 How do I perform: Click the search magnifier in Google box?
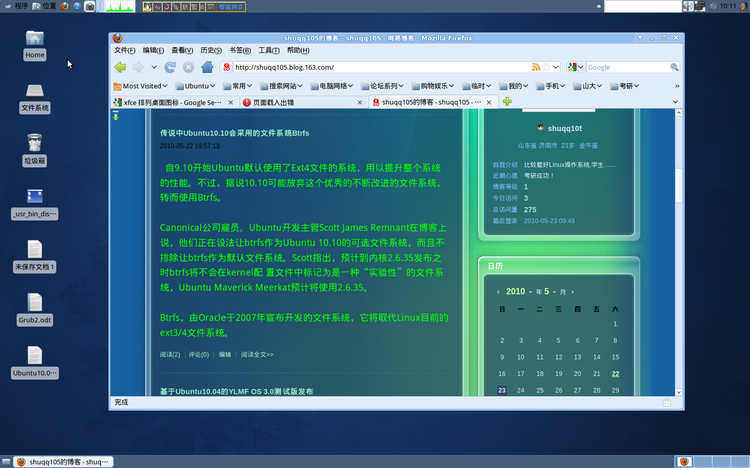[x=674, y=67]
